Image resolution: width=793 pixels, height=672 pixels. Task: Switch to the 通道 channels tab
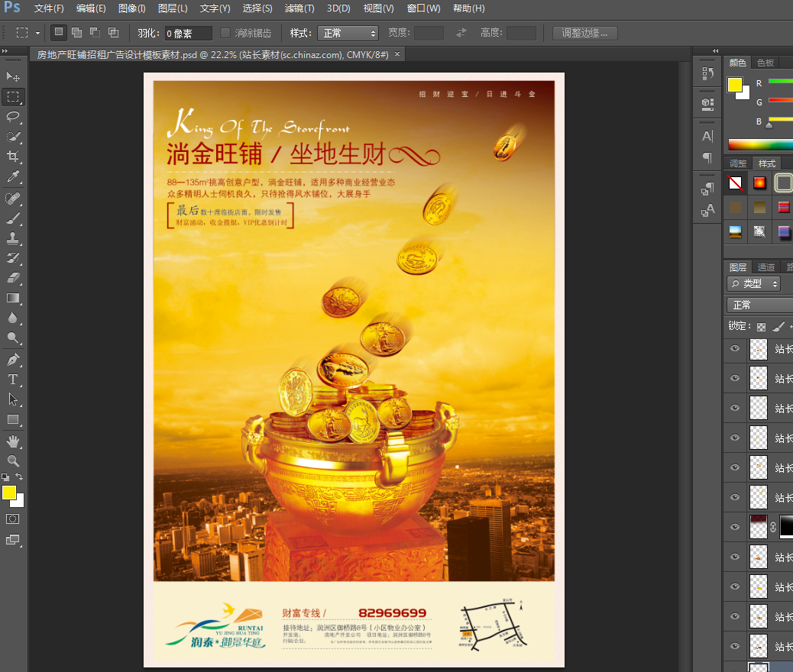766,267
